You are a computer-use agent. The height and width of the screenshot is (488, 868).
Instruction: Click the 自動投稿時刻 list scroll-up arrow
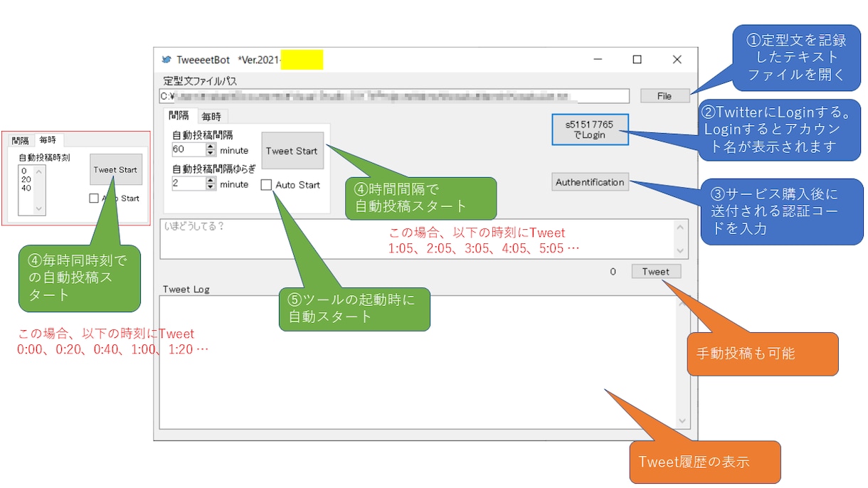[40, 171]
